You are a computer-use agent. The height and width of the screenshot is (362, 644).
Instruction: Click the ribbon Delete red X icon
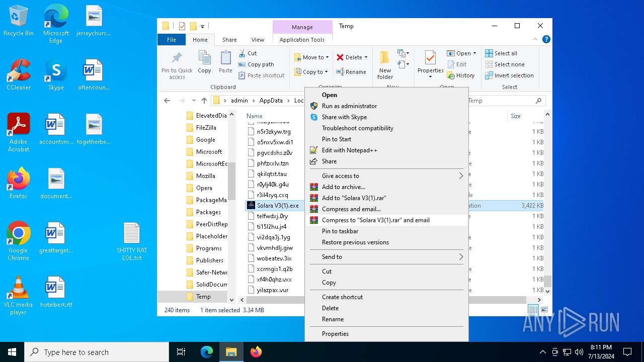click(x=341, y=57)
